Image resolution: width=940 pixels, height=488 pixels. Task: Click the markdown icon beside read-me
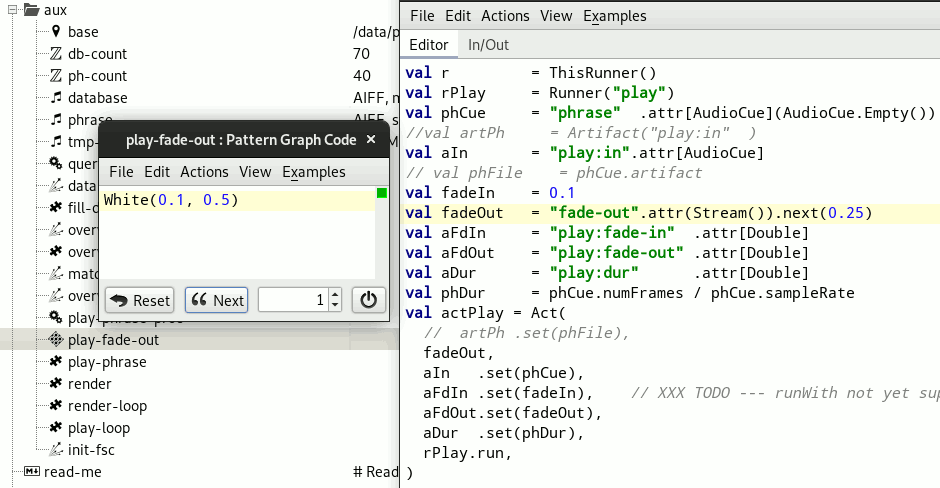coord(31,472)
